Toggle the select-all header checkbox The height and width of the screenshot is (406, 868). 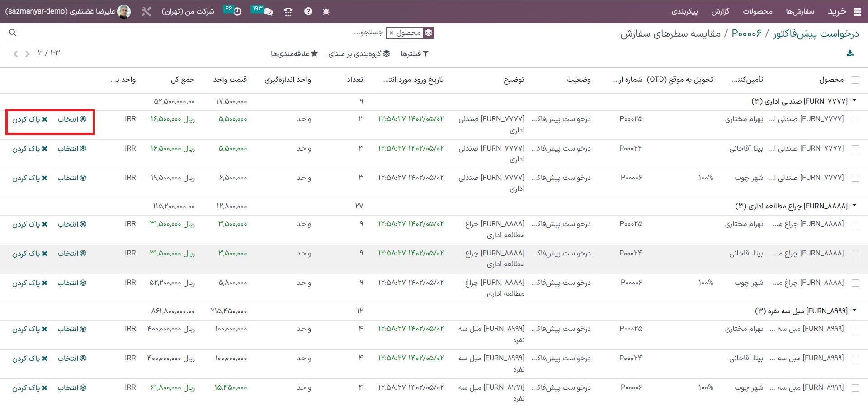[x=855, y=80]
